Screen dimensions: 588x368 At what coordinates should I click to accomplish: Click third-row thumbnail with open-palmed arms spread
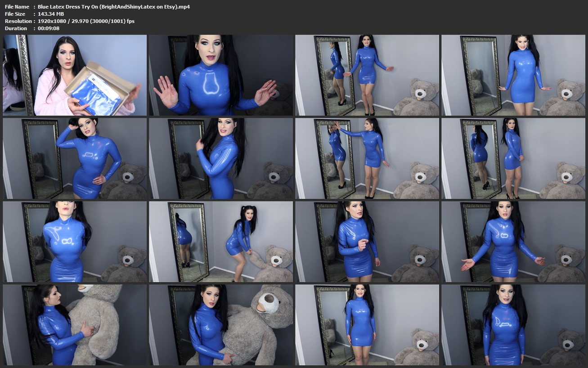[x=513, y=242]
